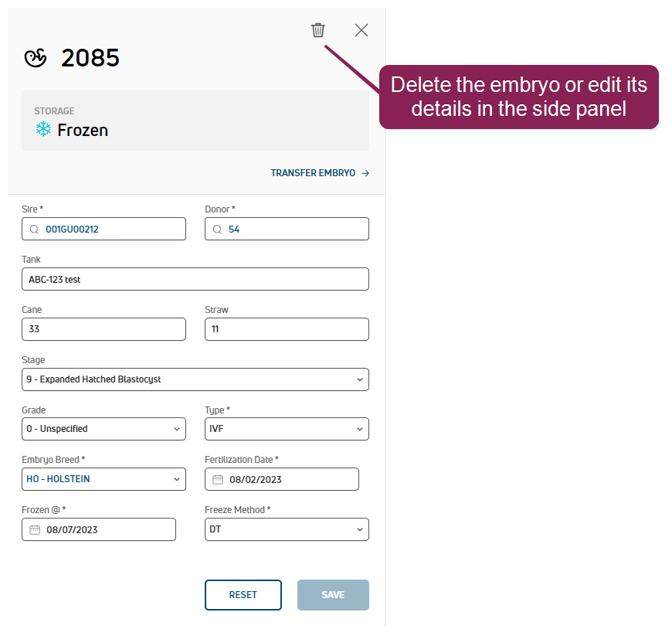The image size is (672, 636).
Task: Click the RESET button
Action: pos(243,595)
